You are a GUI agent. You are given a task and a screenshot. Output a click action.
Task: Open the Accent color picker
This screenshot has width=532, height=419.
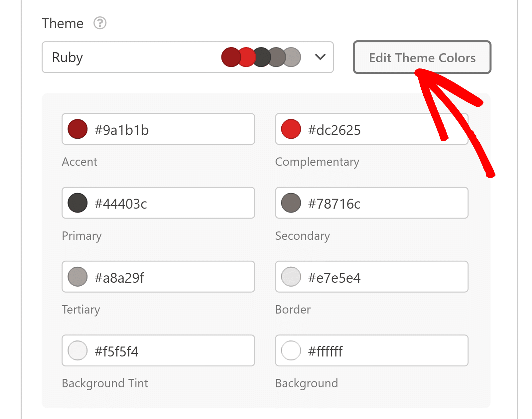click(77, 129)
